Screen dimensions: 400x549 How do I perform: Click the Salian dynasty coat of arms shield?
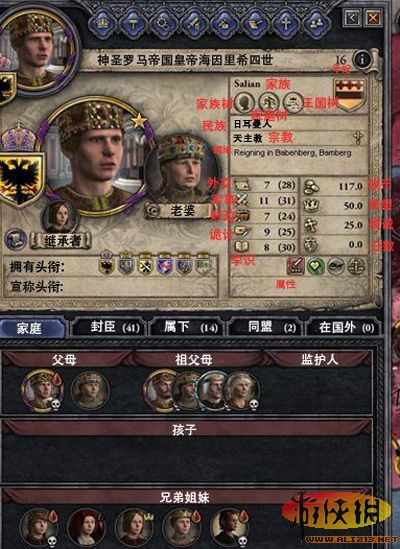(350, 95)
